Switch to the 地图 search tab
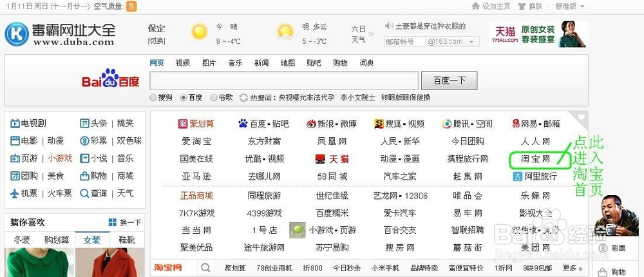The image size is (644, 277). point(288,63)
